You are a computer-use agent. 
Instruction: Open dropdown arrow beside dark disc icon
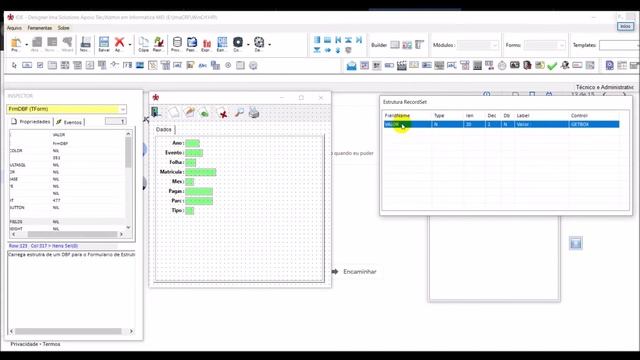(248, 44)
